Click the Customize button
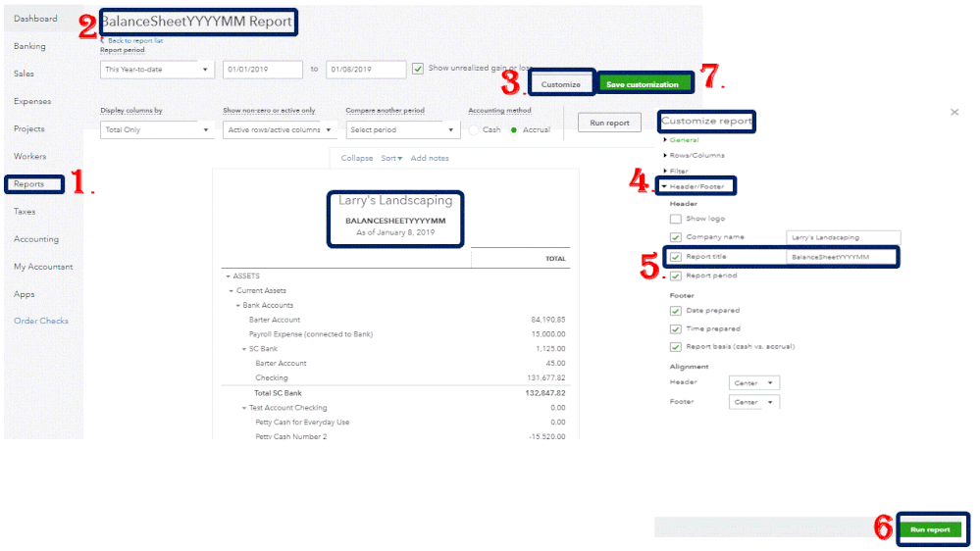This screenshot has width=980, height=551. point(560,84)
